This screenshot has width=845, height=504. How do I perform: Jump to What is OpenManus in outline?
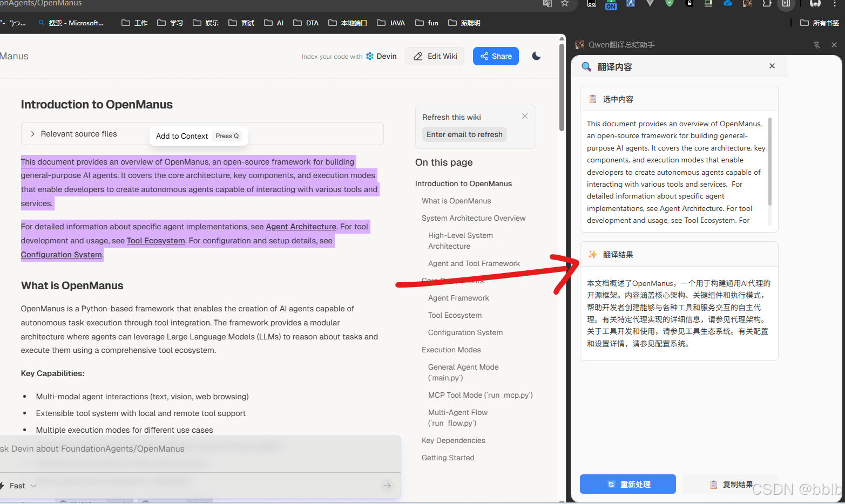456,201
